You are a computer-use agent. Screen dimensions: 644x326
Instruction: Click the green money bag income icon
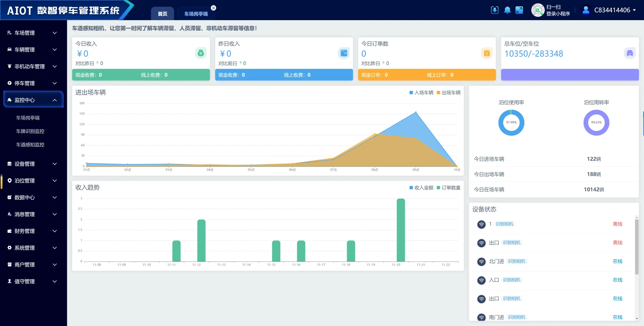(200, 53)
